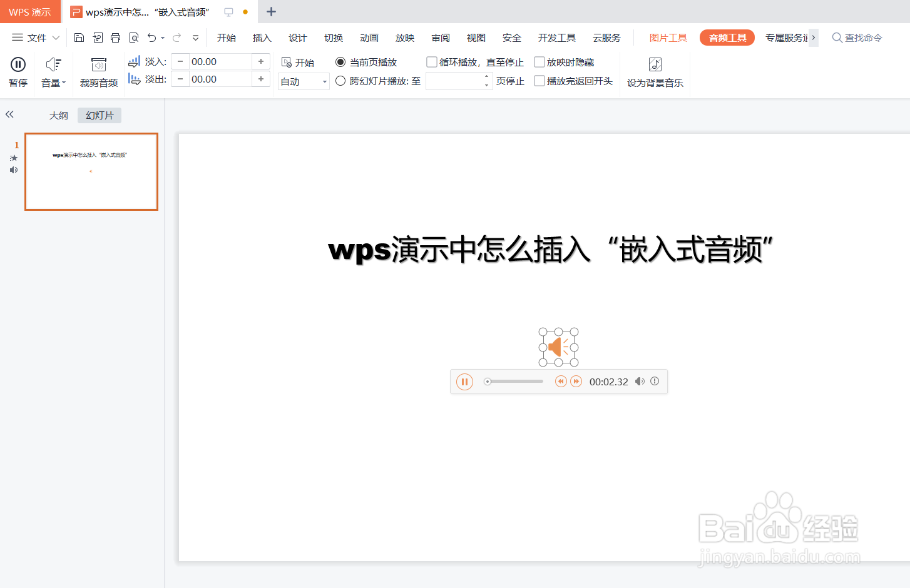Expand the 音量 dropdown arrow
The image size is (910, 588).
tap(64, 83)
